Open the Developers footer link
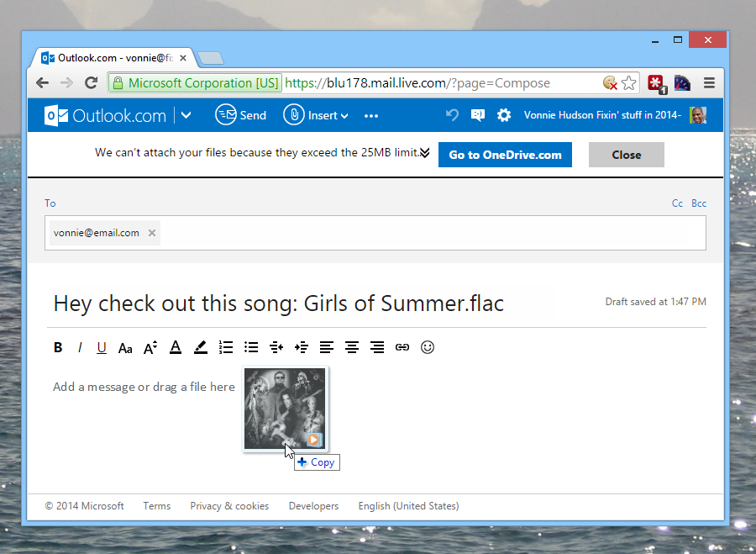Image resolution: width=756 pixels, height=554 pixels. (313, 506)
